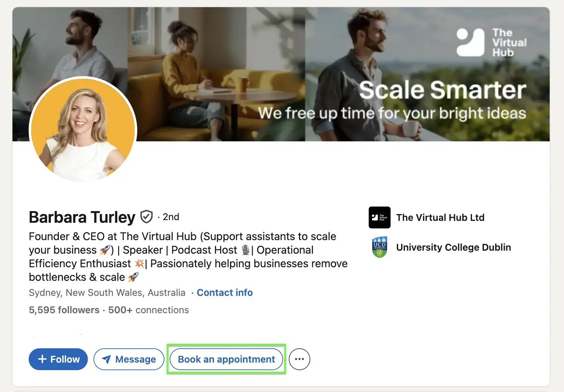Screen dimensions: 564x392
Task: Click The Virtual Hub Ltd company name
Action: [x=440, y=217]
